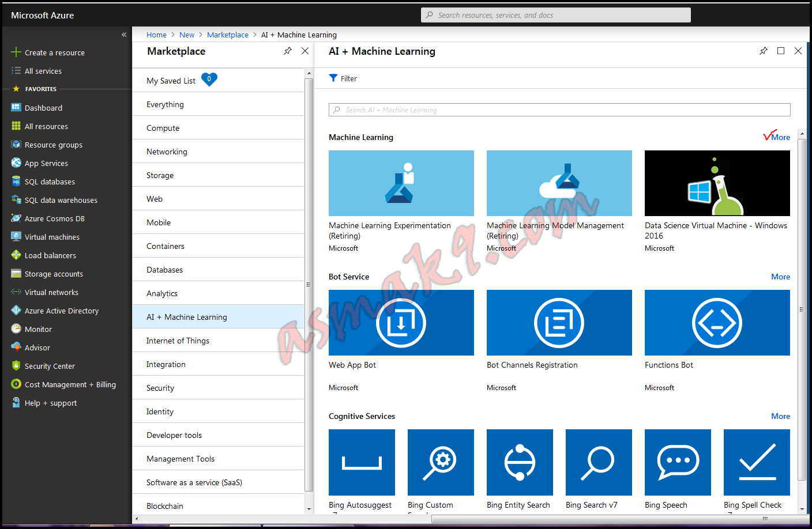
Task: Open Virtual machines from the favorites sidebar
Action: pos(49,236)
